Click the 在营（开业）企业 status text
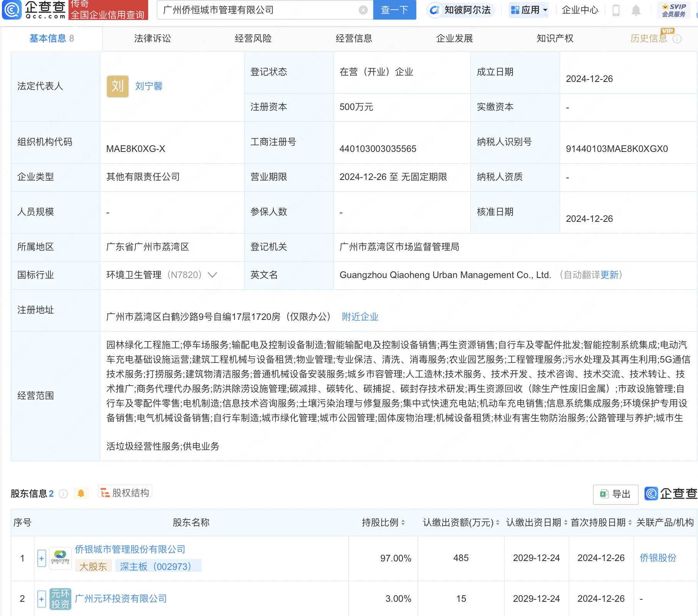This screenshot has height=616, width=698. [x=376, y=72]
